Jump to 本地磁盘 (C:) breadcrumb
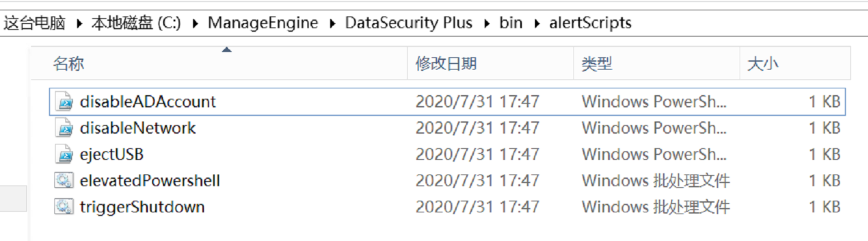The height and width of the screenshot is (241, 868). (x=136, y=23)
